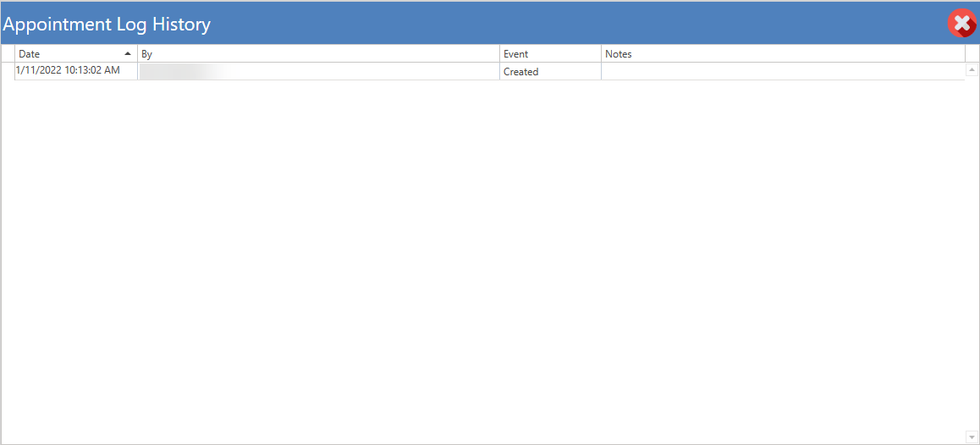The width and height of the screenshot is (980, 445).
Task: Click the scroll down arrow
Action: tap(972, 437)
